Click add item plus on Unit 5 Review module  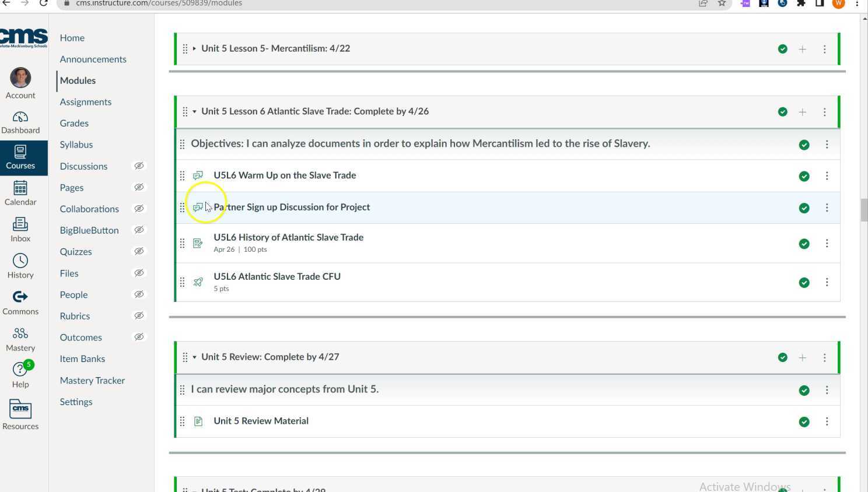tap(802, 357)
